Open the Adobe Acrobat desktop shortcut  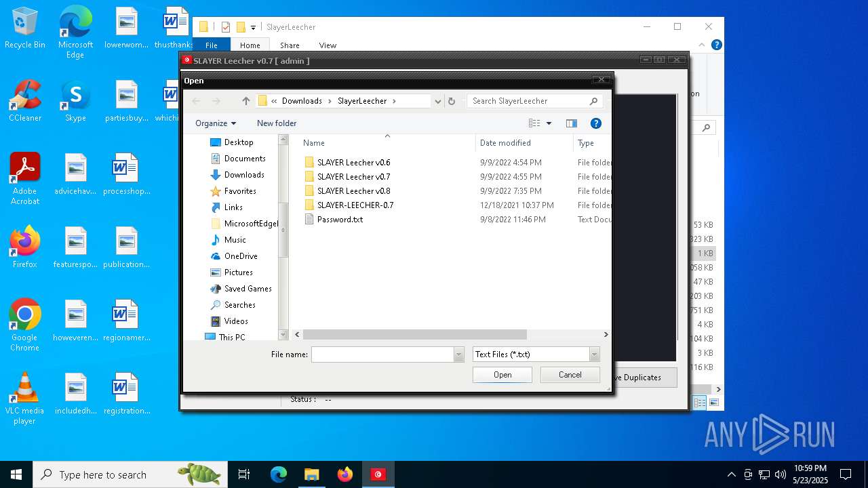point(25,179)
